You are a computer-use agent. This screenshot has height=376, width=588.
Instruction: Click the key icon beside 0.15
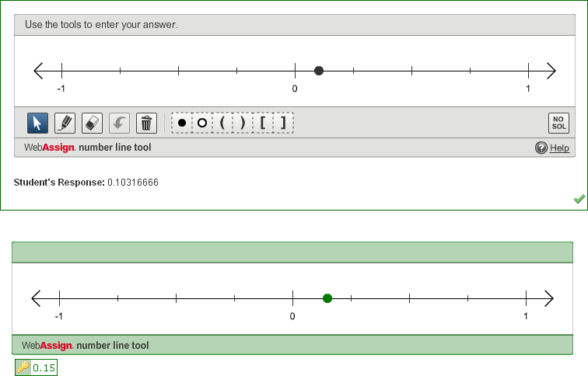[x=23, y=367]
